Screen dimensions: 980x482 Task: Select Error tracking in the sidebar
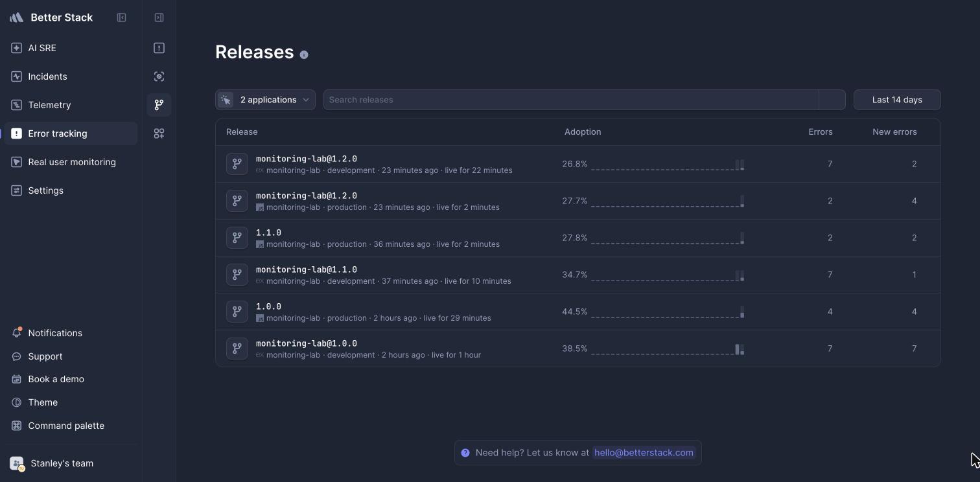click(71, 133)
